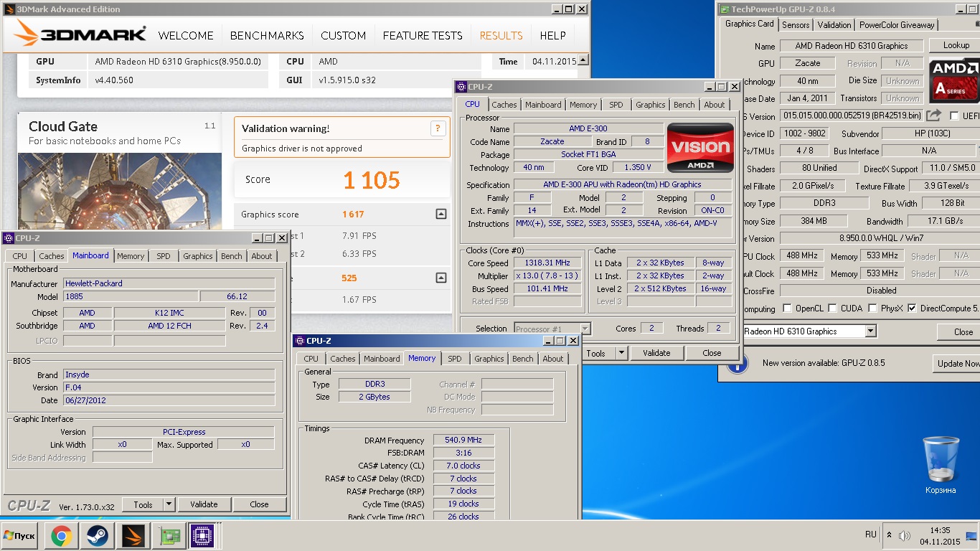Open the HELP section in 3DMark
Viewport: 980px width, 551px height.
pos(552,35)
